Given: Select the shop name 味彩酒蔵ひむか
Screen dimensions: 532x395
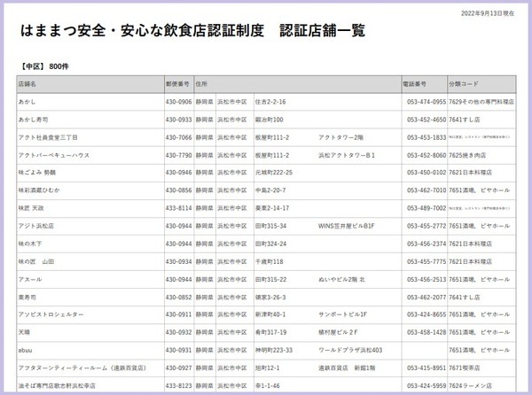Looking at the screenshot, I should click(39, 190).
